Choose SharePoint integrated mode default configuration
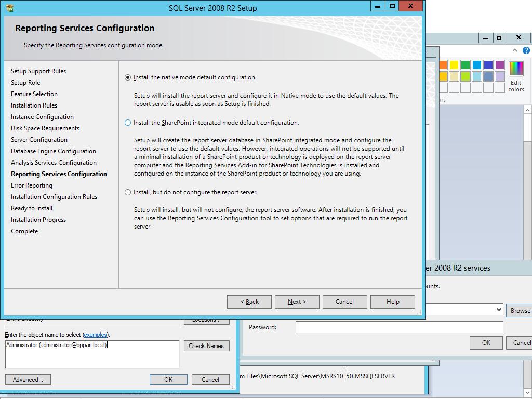 point(128,123)
